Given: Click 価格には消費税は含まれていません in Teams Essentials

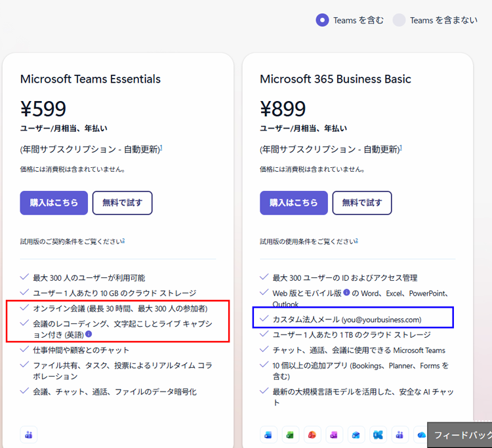Looking at the screenshot, I should (73, 169).
